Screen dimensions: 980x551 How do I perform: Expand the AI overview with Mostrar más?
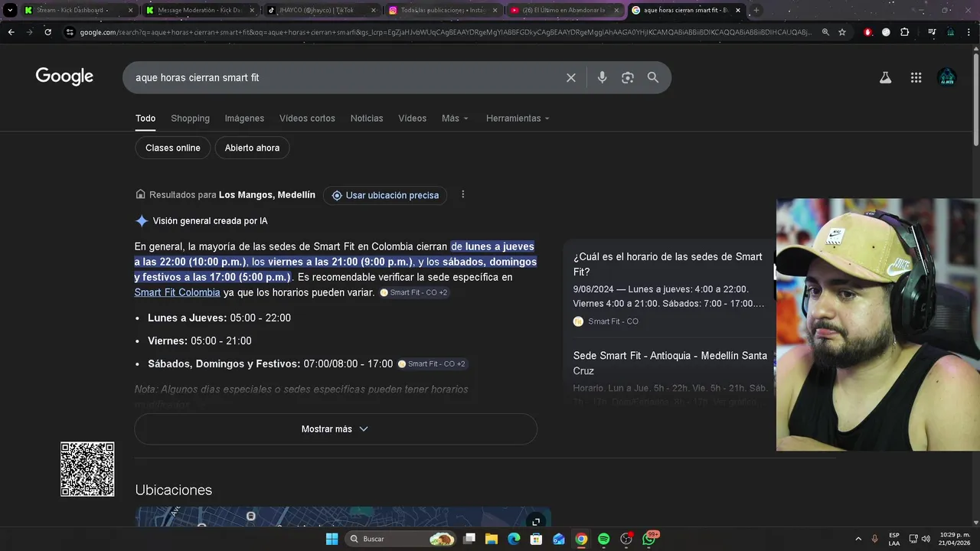pyautogui.click(x=335, y=429)
